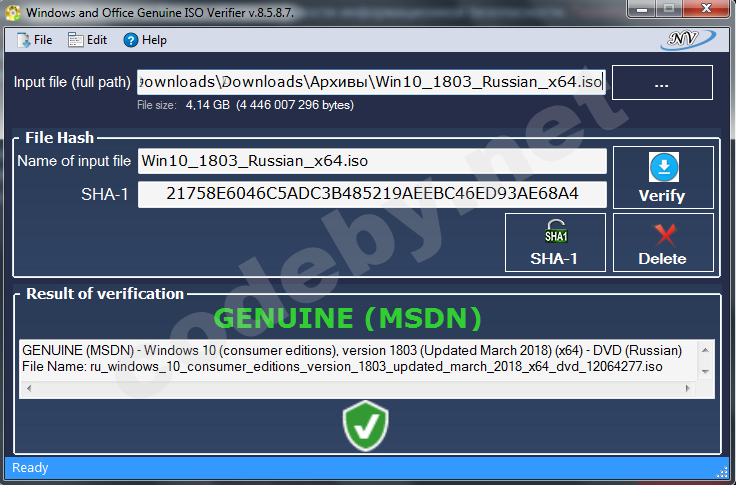Click the Help question mark icon
Viewport: 736px width, 485px height.
130,40
